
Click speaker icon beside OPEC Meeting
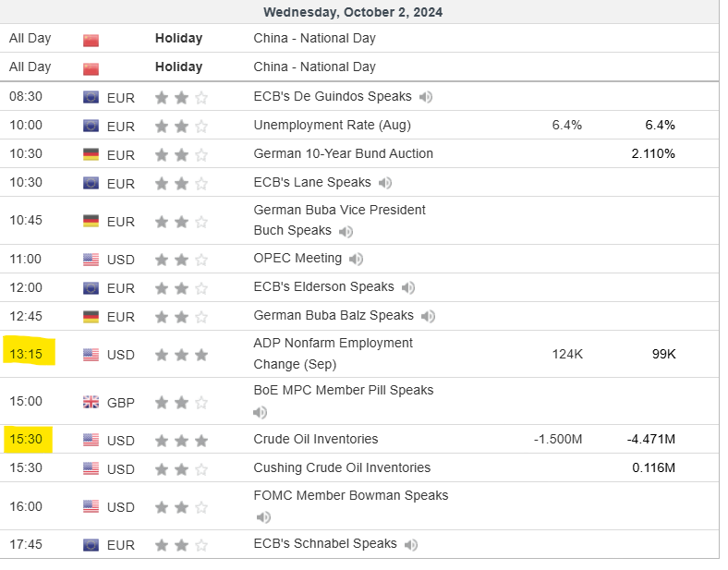(x=356, y=259)
